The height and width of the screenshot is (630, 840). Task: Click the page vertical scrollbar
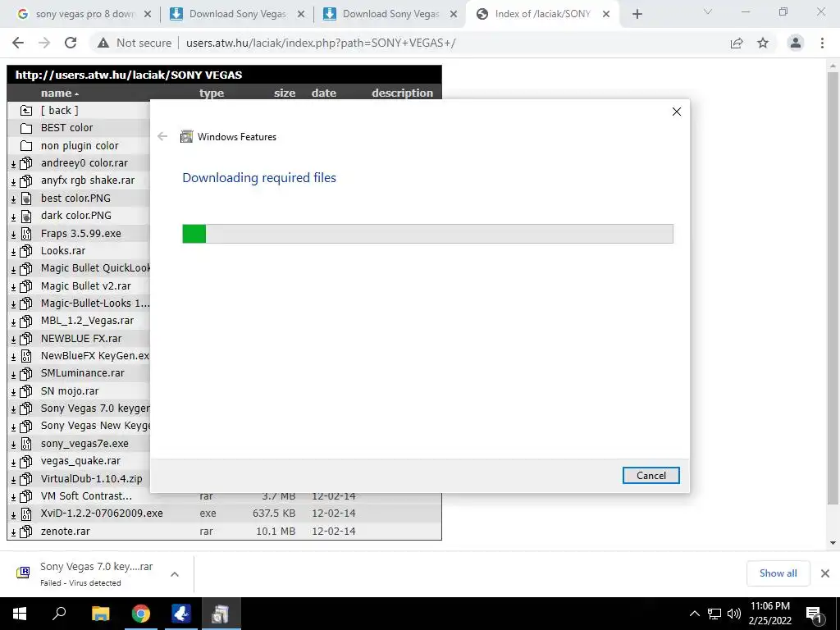(x=833, y=288)
